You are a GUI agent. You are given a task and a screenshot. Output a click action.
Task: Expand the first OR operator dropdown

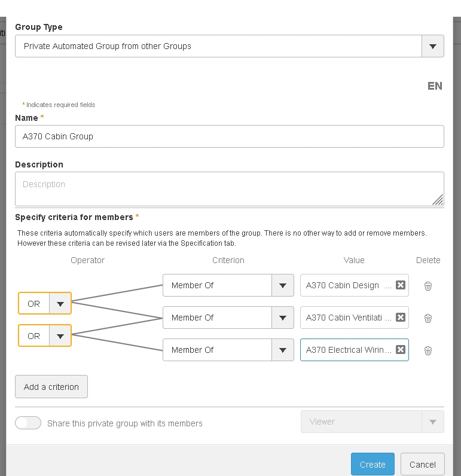[x=60, y=304]
